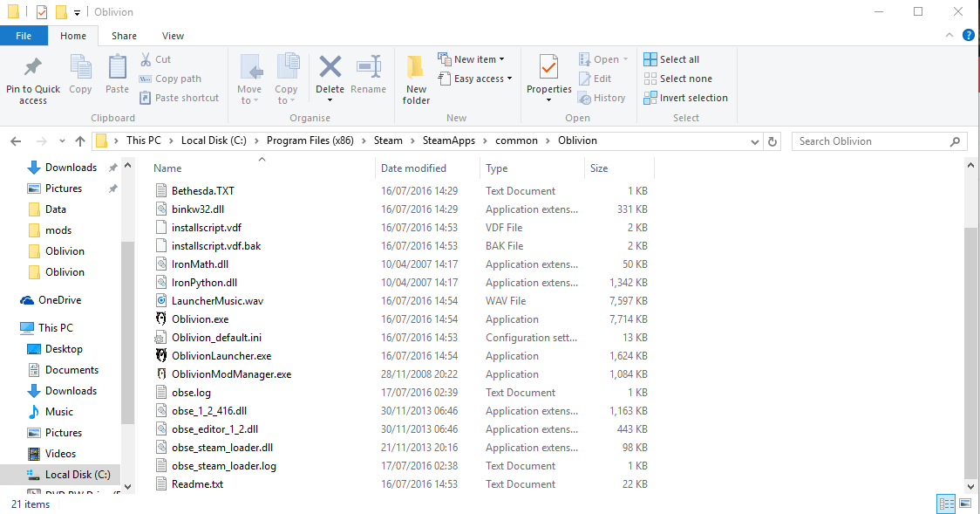Click Steam in the address breadcrumb

[388, 140]
